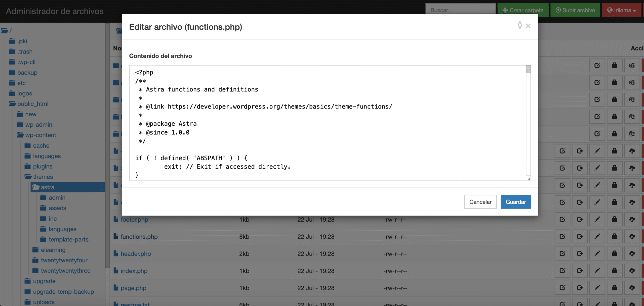Click the lock icon for footer.php row
Image resolution: width=644 pixels, height=306 pixels.
click(614, 219)
